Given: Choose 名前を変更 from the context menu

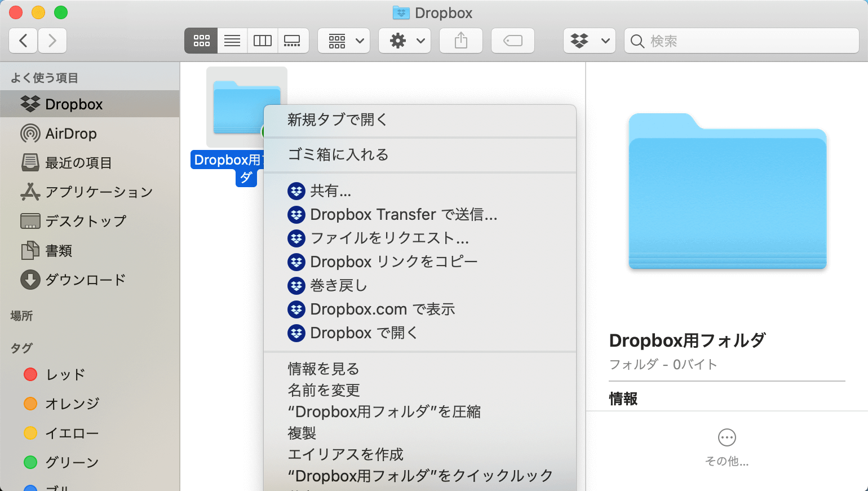Looking at the screenshot, I should click(420, 390).
